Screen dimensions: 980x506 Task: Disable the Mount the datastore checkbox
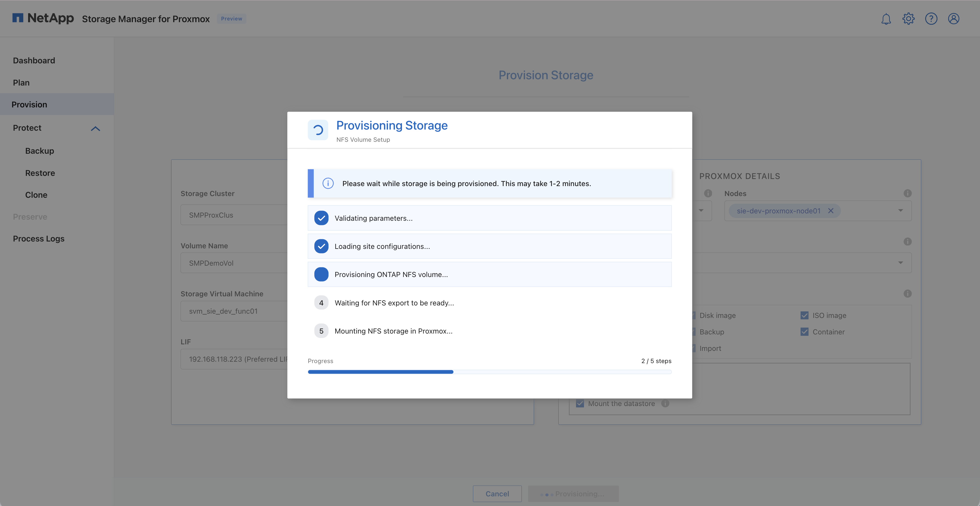point(580,403)
